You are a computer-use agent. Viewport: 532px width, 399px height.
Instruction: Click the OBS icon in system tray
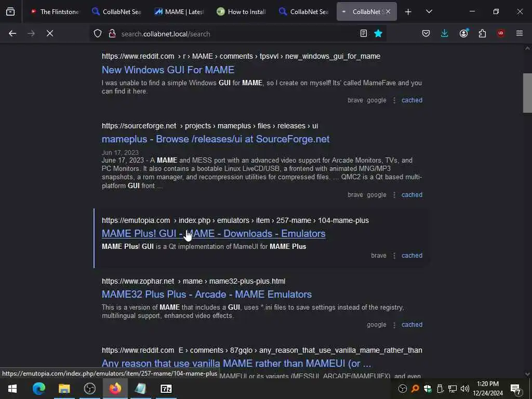[403, 389]
